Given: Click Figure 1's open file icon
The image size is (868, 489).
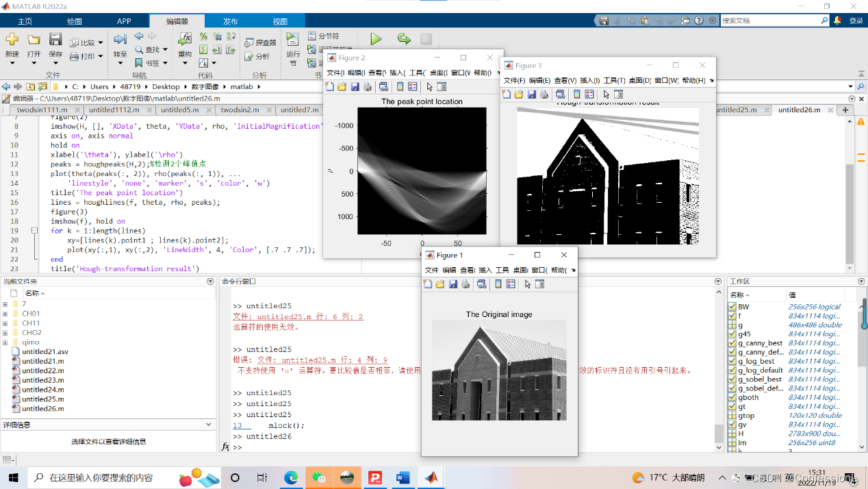Looking at the screenshot, I should pos(440,284).
